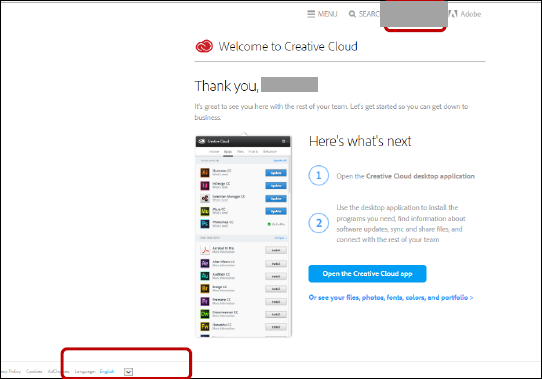Click Open the Creative Cloud app button
Screen dimensions: 542x379
[367, 274]
